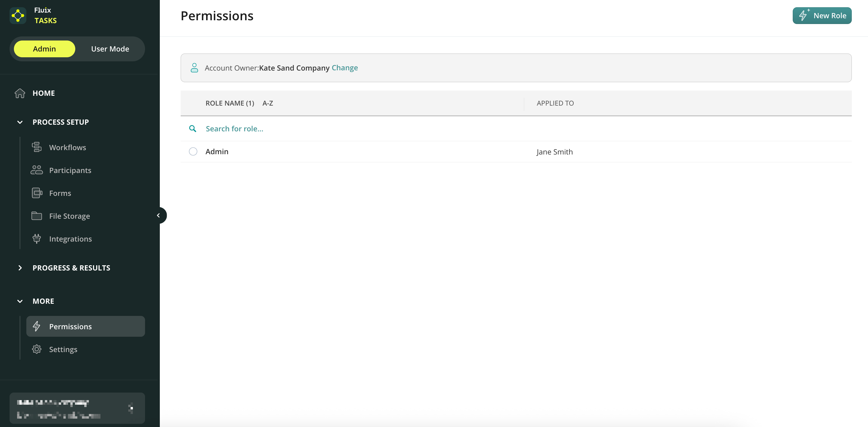The width and height of the screenshot is (868, 427).
Task: Click the Participants people icon
Action: pos(36,170)
